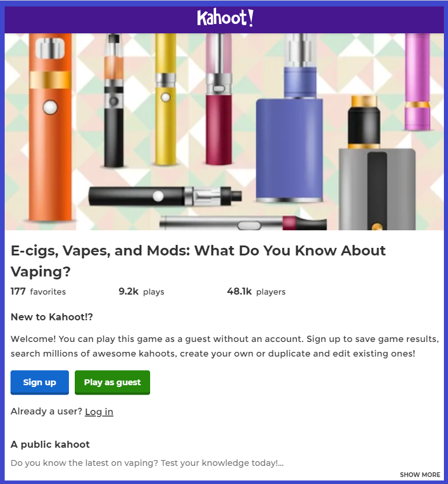Viewport: 448px width, 484px height.
Task: Click the Sign up button
Action: click(40, 382)
